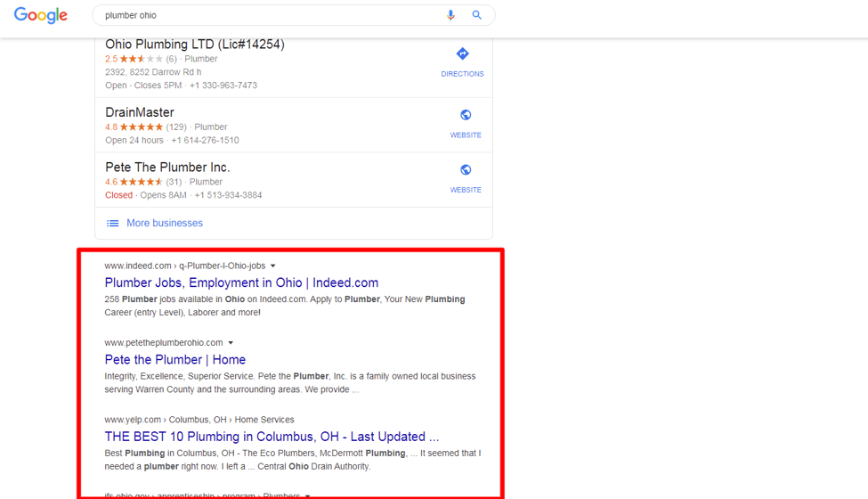Click the www.indeed.com breadcrumb URL

[x=185, y=266]
